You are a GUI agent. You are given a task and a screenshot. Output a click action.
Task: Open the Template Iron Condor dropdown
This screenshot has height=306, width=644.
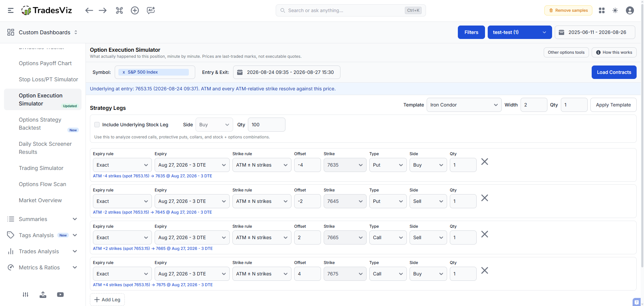[464, 105]
